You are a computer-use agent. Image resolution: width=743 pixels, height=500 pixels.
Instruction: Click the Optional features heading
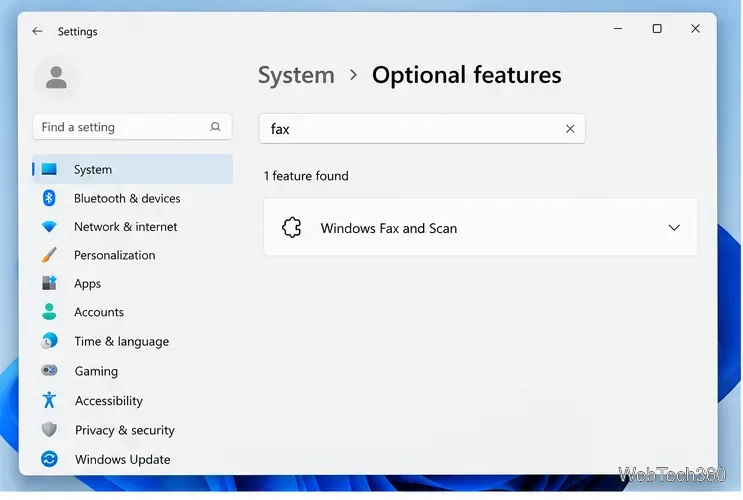[466, 75]
